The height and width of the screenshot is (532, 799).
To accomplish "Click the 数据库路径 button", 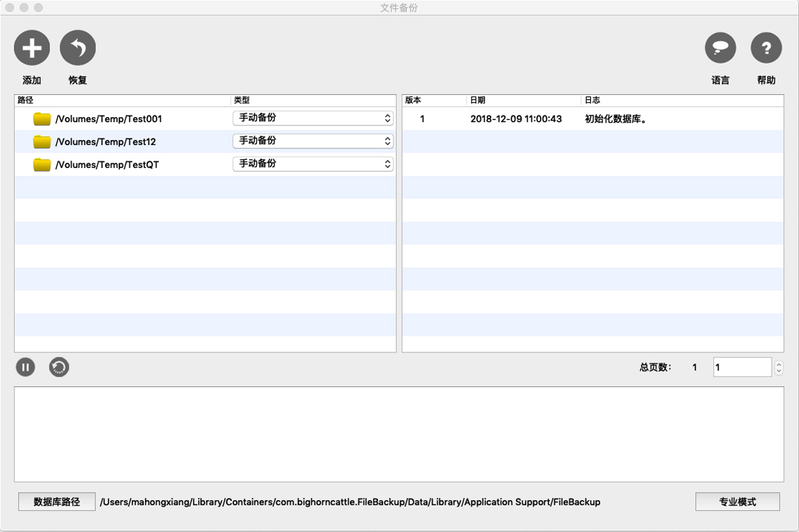I will [56, 502].
